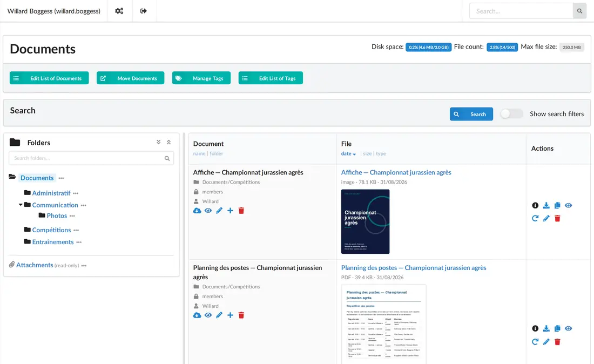
Task: Sort files by size
Action: (367, 154)
